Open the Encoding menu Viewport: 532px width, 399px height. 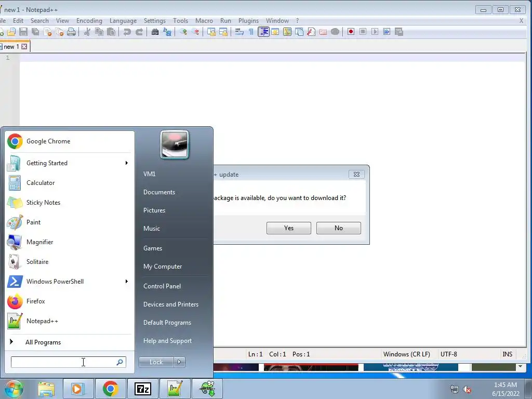click(89, 21)
